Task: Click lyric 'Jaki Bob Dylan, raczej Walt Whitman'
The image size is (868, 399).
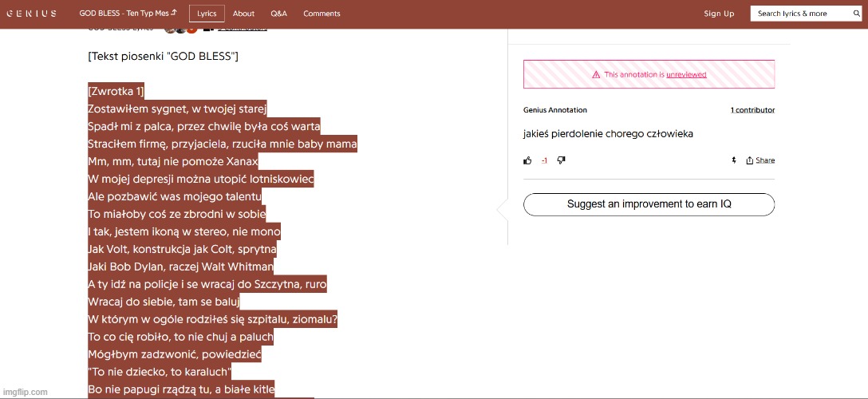Action: pyautogui.click(x=181, y=267)
